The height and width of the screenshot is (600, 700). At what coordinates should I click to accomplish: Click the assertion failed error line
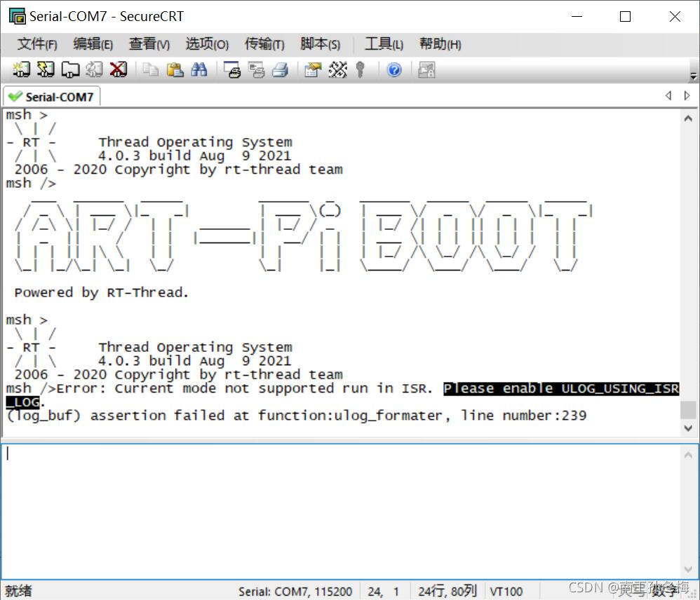click(x=297, y=416)
